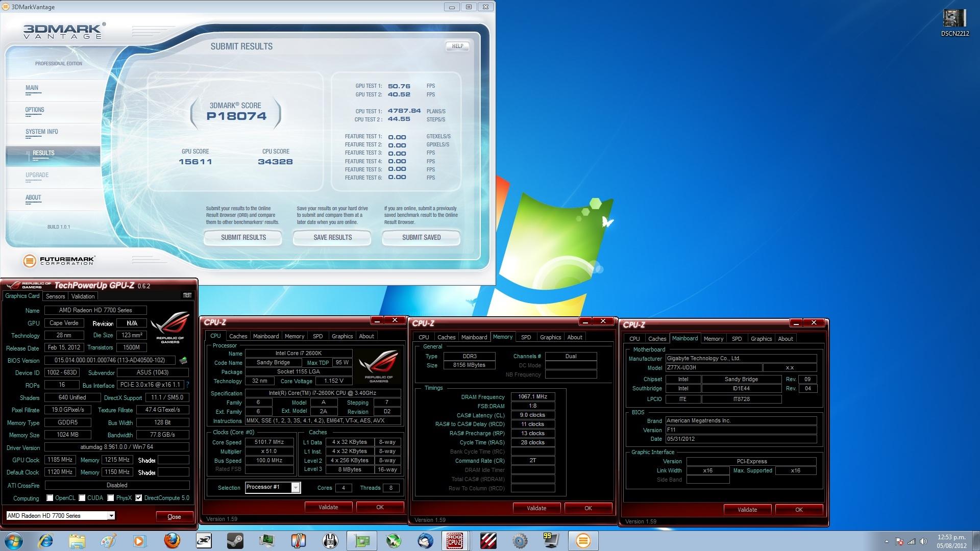980x551 pixels.
Task: Click the Bus Interface question mark in GPU-Z
Action: coord(187,385)
